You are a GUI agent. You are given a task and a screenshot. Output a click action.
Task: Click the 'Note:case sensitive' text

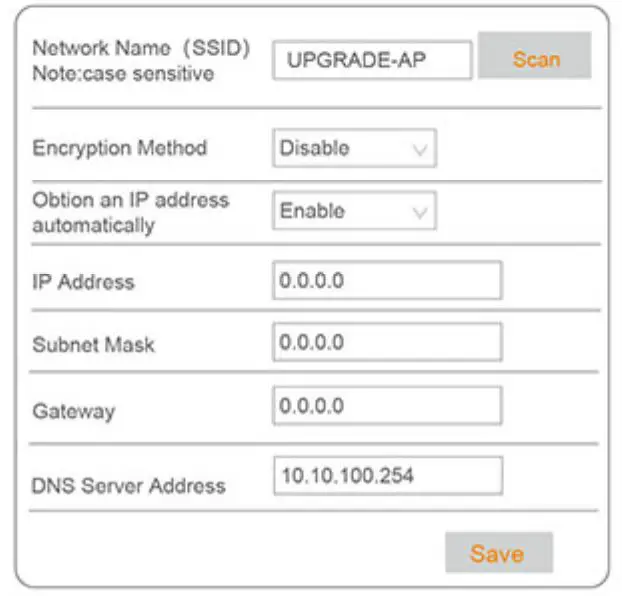[123, 73]
